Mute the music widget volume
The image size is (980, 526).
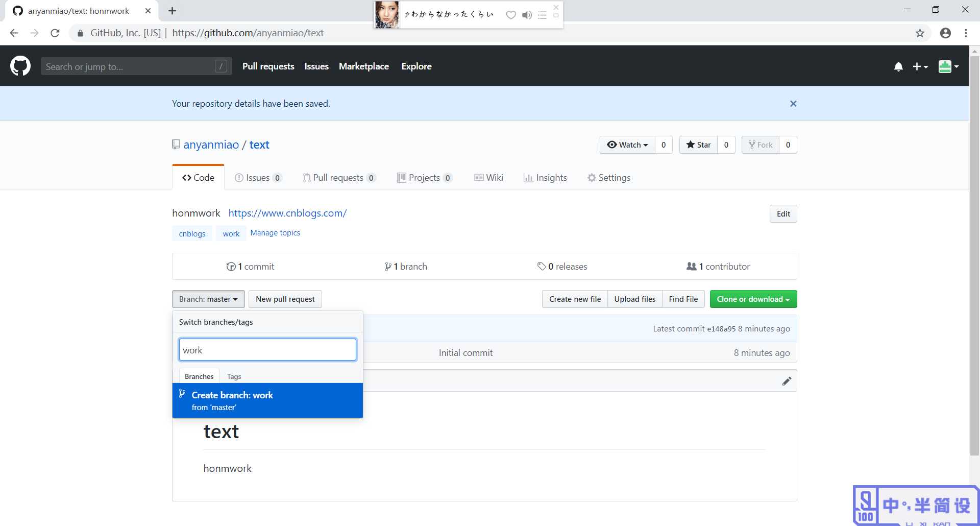coord(527,15)
